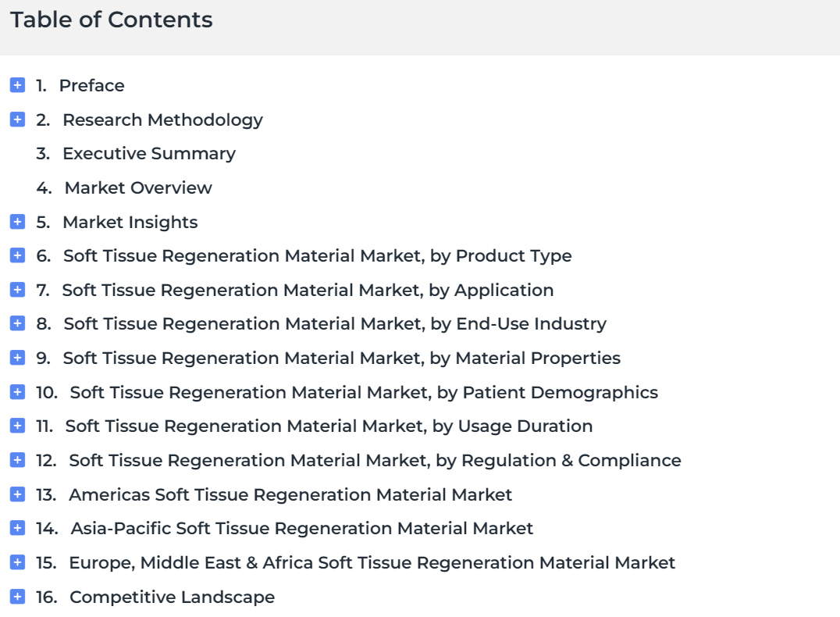Screen dimensions: 840x617
Task: Click Competitive Landscape title text
Action: pyautogui.click(x=172, y=597)
